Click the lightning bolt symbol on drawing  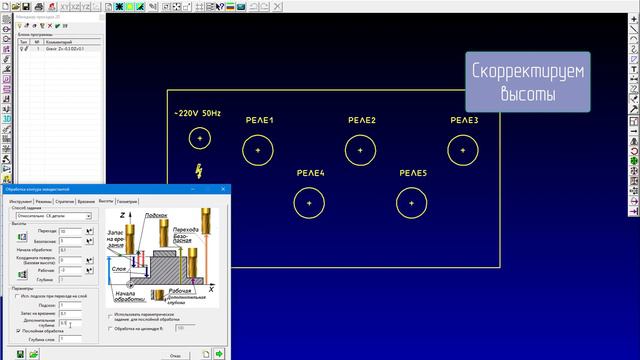pyautogui.click(x=199, y=171)
